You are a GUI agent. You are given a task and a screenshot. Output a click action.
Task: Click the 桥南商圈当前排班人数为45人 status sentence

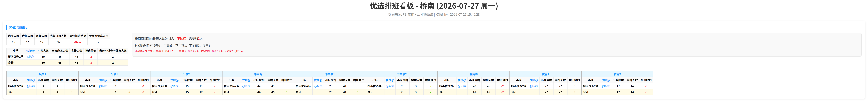click(x=169, y=39)
